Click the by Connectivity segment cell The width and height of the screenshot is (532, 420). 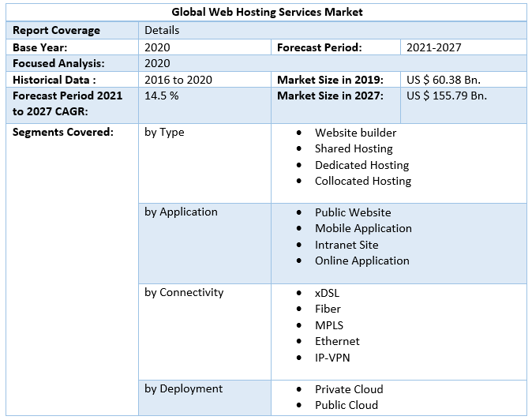184,292
